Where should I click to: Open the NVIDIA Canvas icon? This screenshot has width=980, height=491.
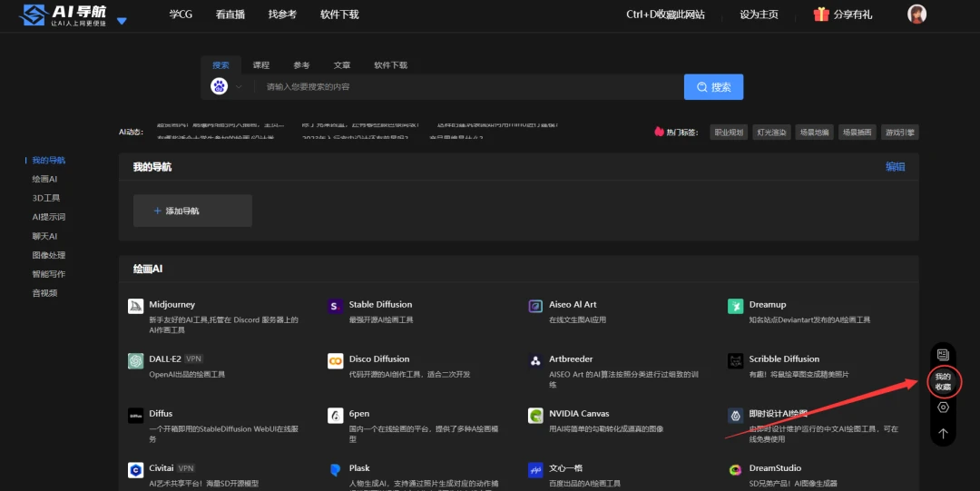point(535,416)
